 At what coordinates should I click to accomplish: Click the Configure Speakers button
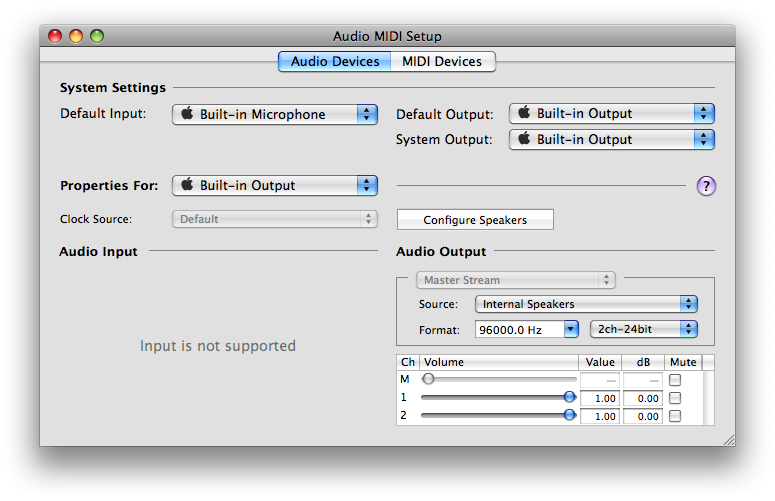click(475, 220)
